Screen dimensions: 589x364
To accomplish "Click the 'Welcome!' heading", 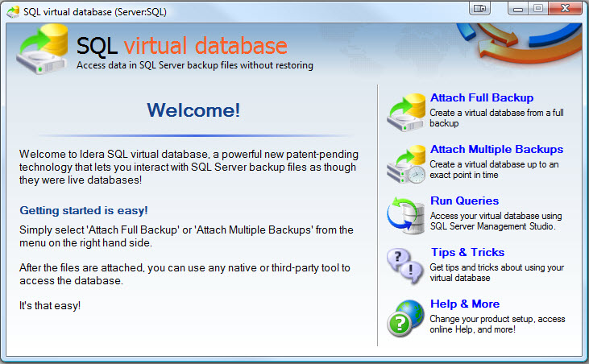I will pos(193,110).
